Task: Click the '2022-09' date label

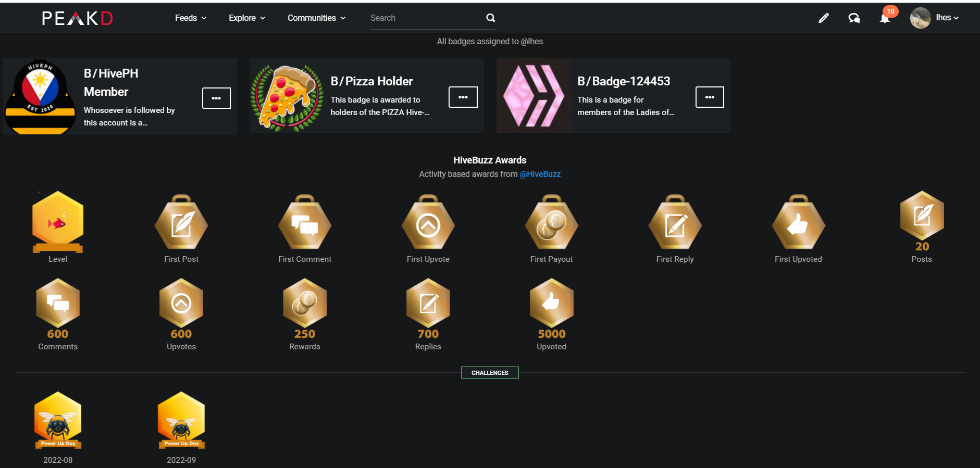Action: click(x=181, y=460)
